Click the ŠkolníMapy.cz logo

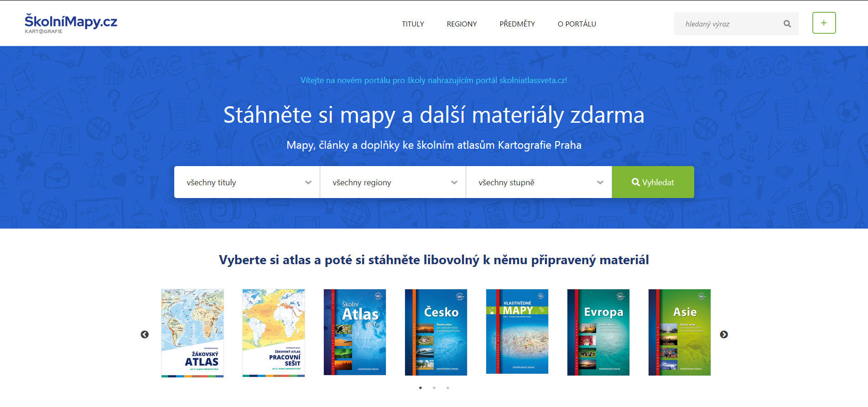click(x=71, y=23)
